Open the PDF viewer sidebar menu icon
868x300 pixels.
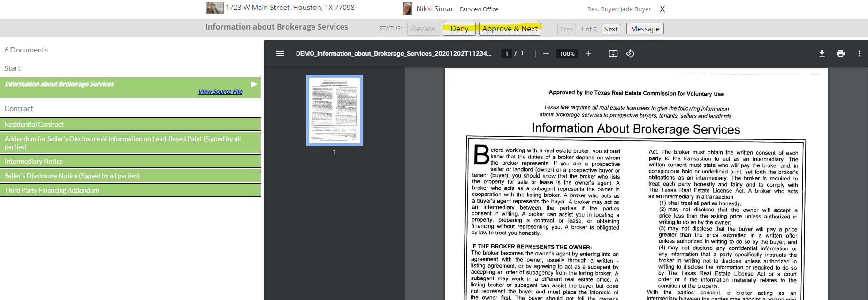(280, 53)
